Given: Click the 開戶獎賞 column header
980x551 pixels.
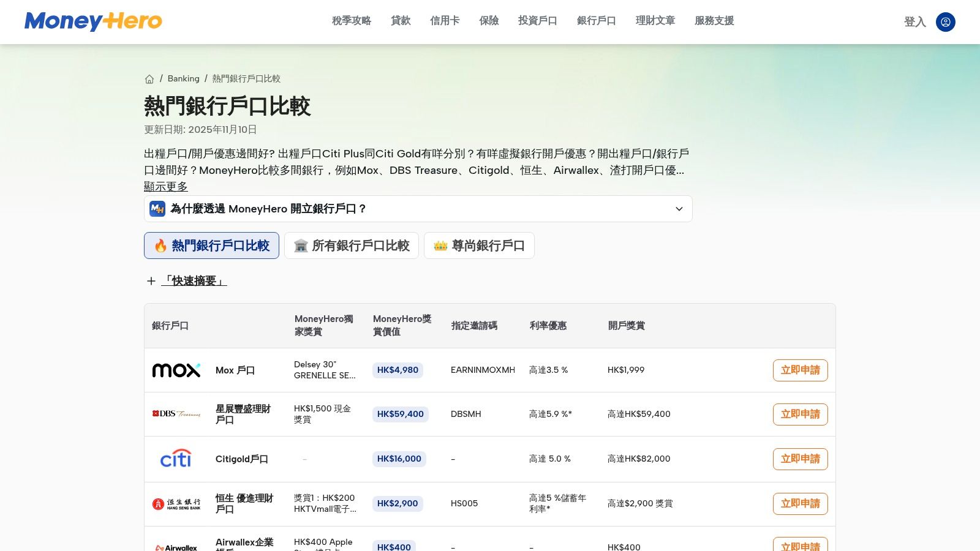Looking at the screenshot, I should (627, 326).
